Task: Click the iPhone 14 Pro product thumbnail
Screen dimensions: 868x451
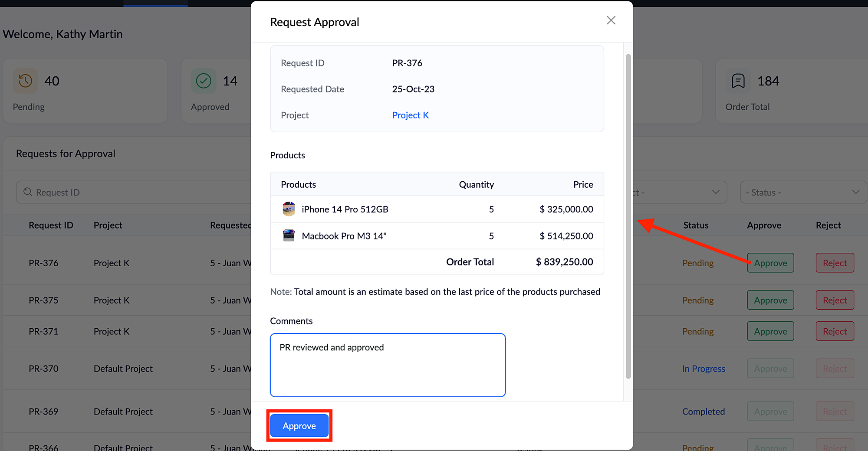Action: pyautogui.click(x=289, y=209)
